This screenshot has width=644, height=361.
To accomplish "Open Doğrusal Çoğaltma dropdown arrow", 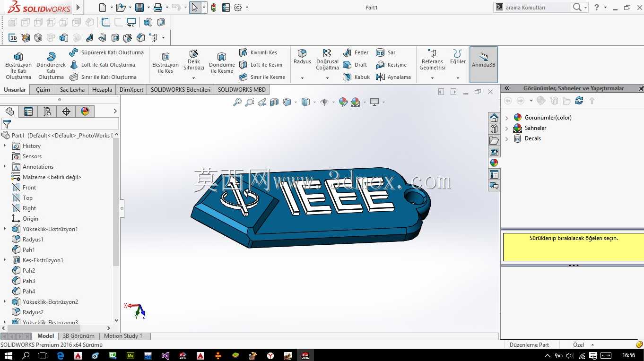I will 327,78.
